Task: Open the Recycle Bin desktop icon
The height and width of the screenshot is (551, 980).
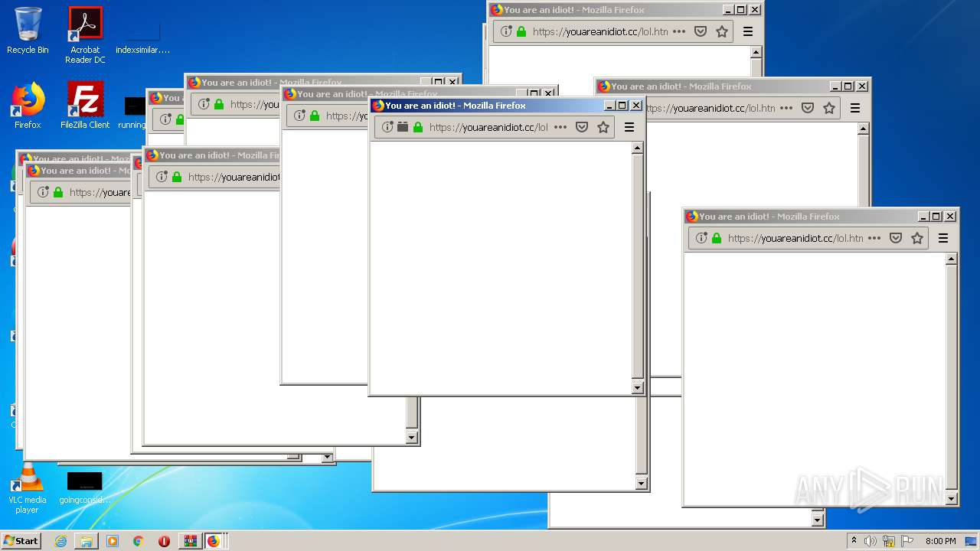Action: 28,31
